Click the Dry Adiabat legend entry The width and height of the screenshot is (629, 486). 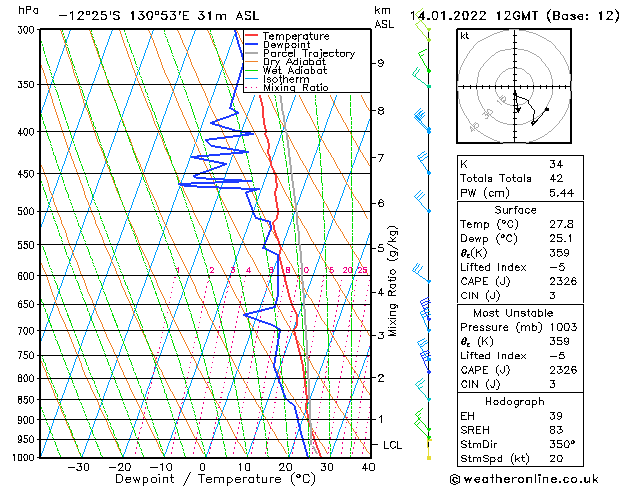(x=286, y=62)
